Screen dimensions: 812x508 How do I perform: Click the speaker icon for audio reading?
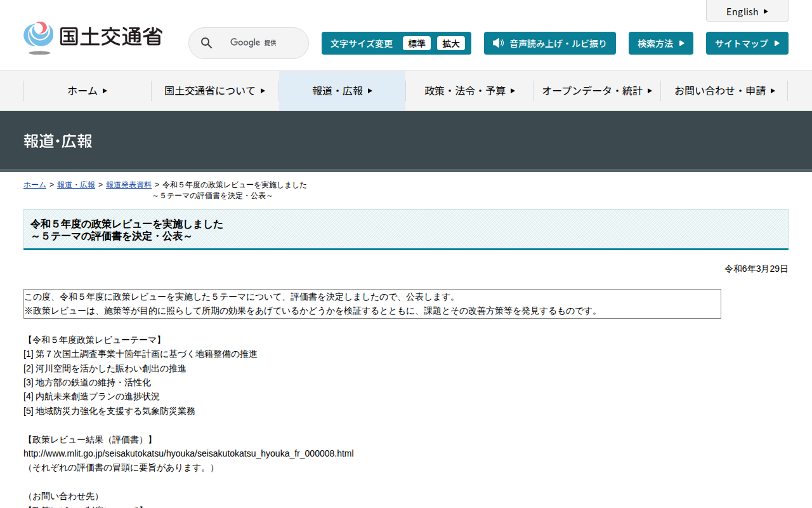click(x=498, y=43)
